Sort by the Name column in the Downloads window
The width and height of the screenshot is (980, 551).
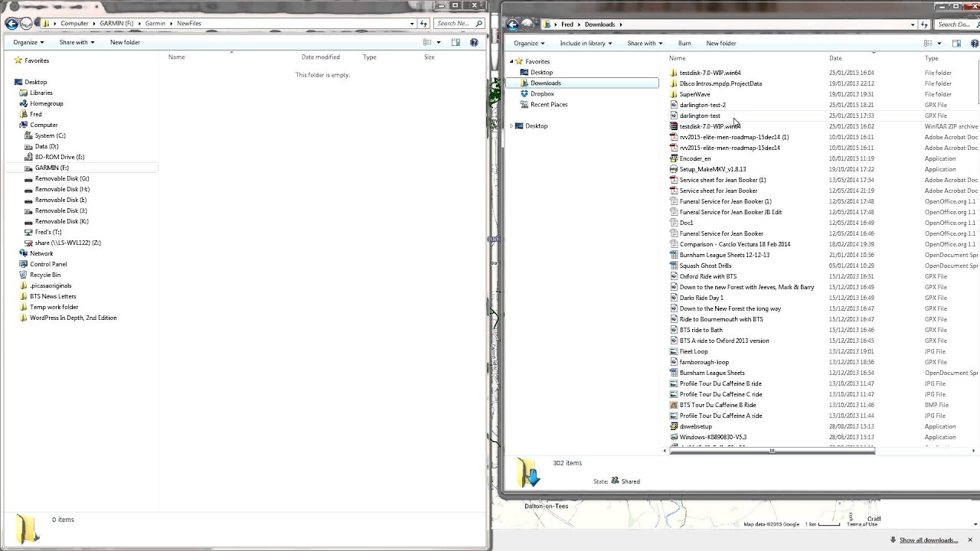click(677, 58)
